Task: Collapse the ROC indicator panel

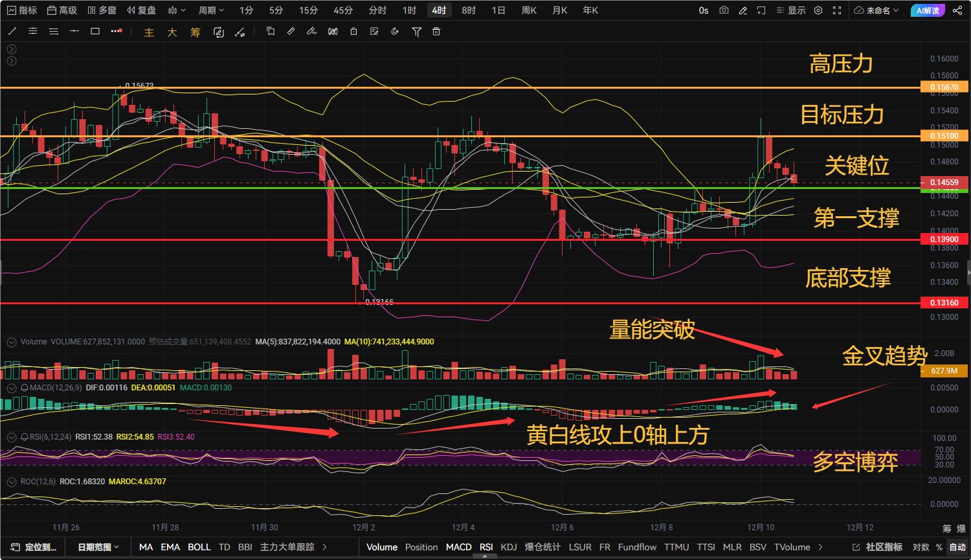Action: point(12,482)
